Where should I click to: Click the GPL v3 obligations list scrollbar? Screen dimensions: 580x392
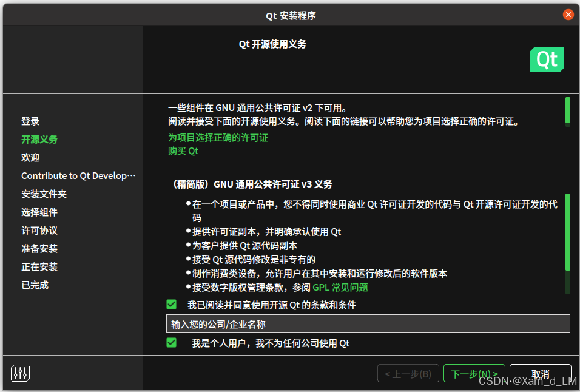(568, 244)
